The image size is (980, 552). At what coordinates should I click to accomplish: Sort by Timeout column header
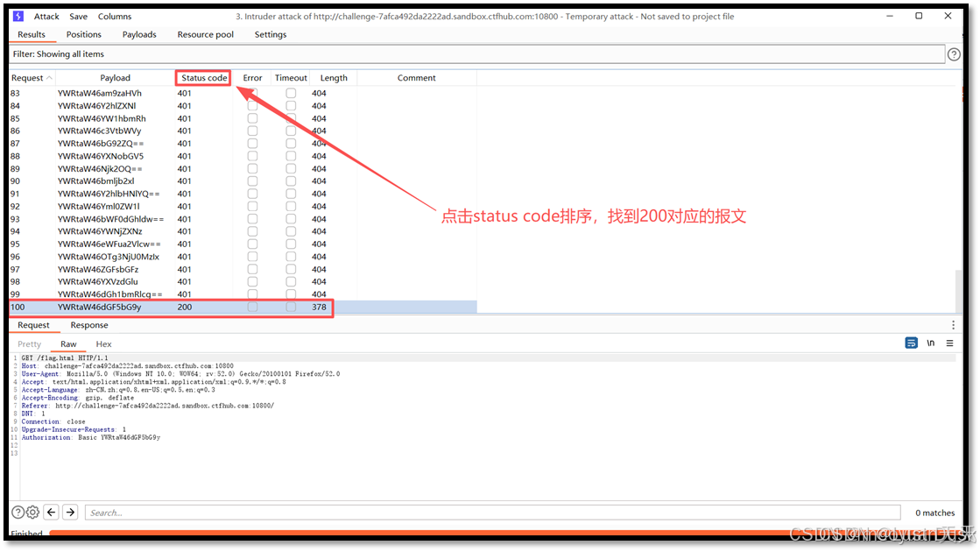(291, 77)
